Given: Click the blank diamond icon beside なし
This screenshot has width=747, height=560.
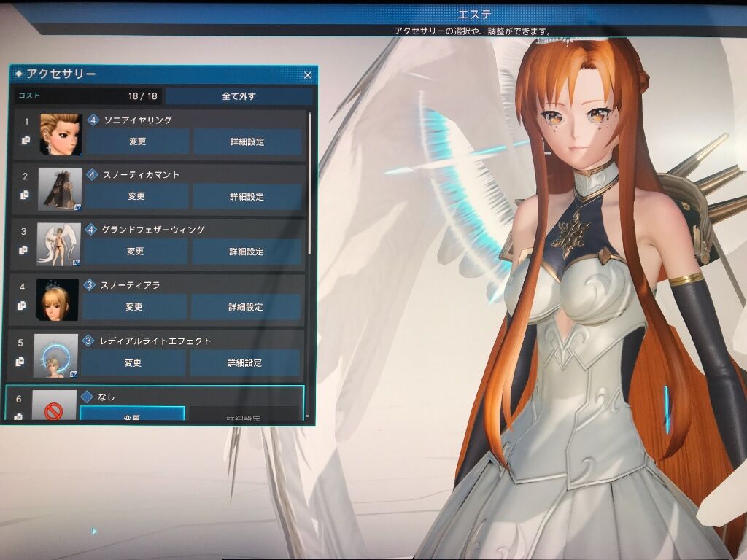Looking at the screenshot, I should coord(87,396).
